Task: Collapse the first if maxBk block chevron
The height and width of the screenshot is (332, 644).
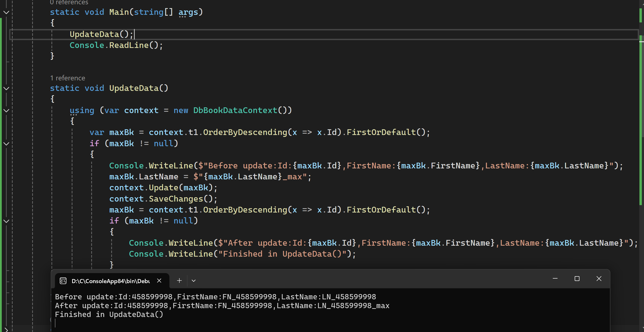Action: point(6,144)
